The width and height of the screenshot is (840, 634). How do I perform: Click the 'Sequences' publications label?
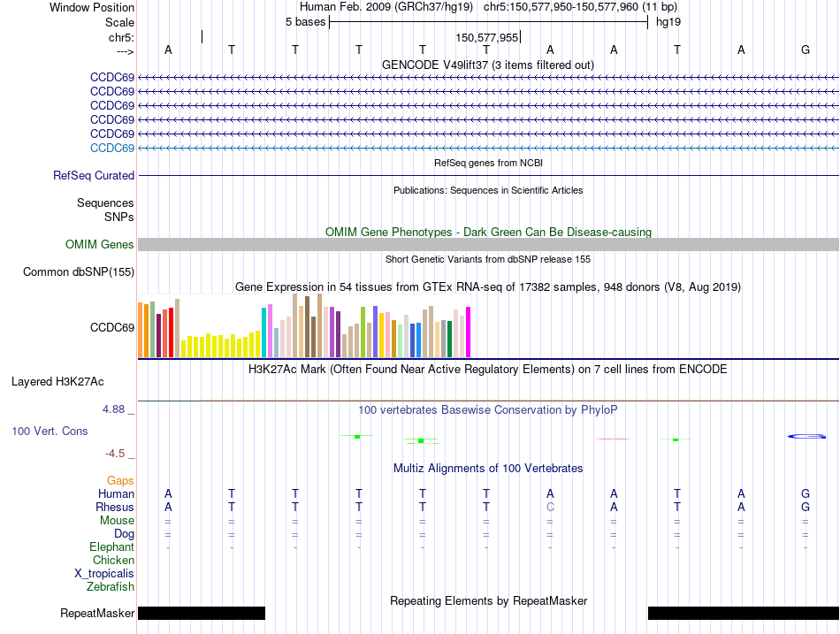(x=105, y=202)
